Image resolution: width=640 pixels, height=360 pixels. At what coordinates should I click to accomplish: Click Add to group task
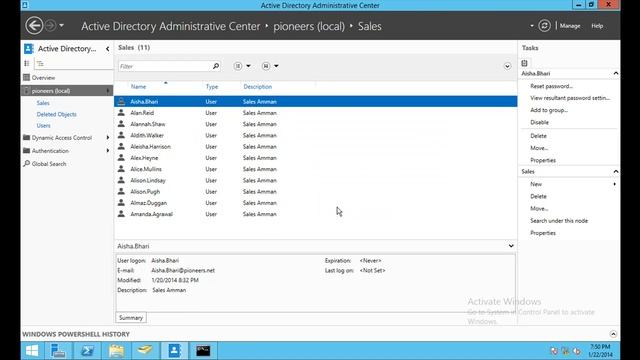(x=549, y=110)
